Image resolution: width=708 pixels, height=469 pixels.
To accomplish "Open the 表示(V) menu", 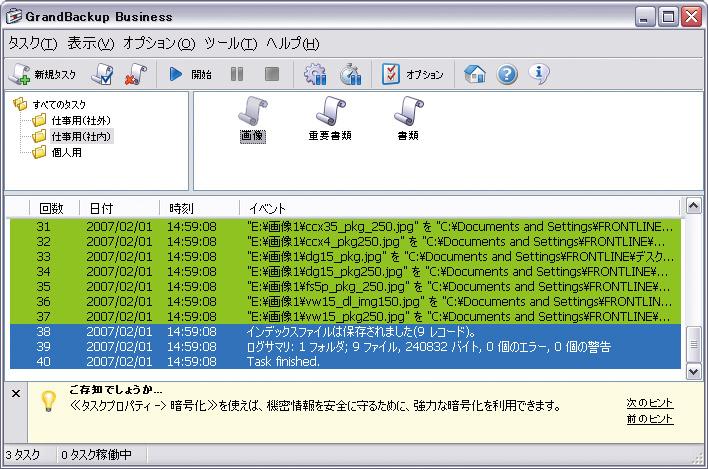I will [x=90, y=43].
